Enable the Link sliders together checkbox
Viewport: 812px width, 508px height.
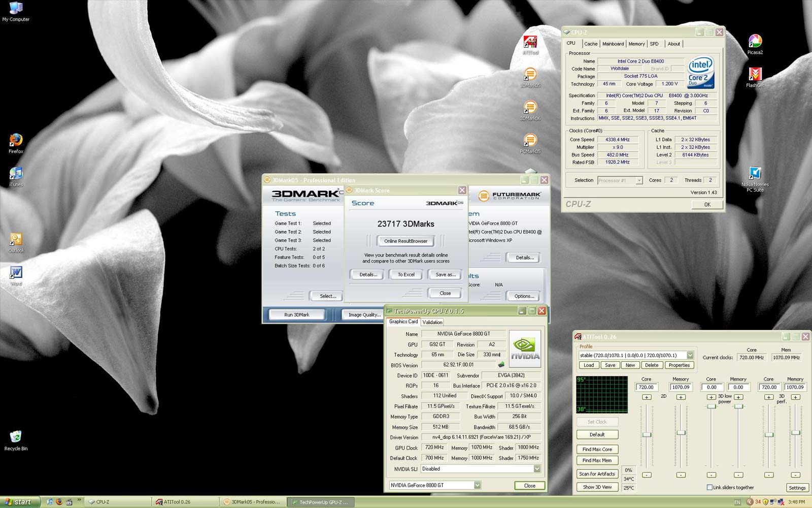pyautogui.click(x=709, y=487)
